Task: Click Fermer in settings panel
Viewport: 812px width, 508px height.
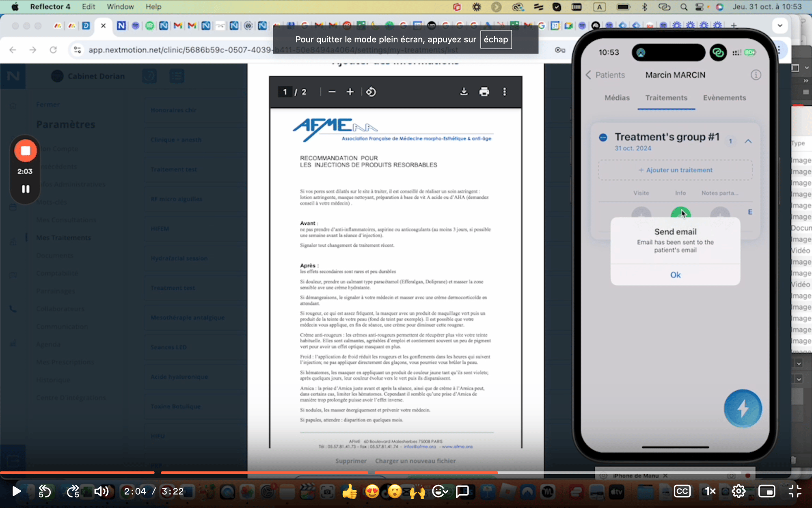Action: tap(48, 104)
